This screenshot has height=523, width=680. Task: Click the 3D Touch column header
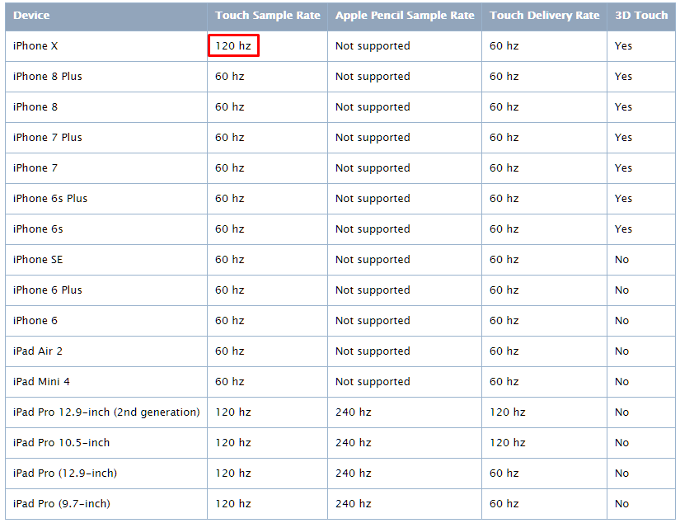(x=641, y=16)
